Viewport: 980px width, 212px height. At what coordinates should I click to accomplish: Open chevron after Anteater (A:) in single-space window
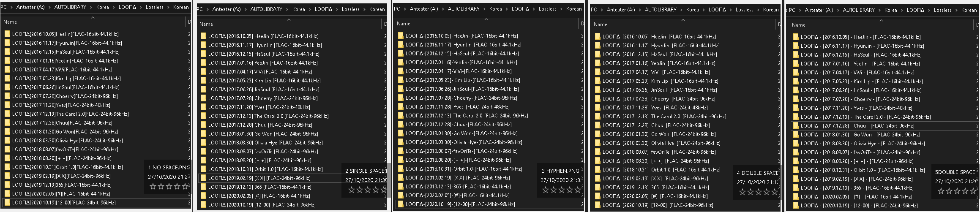point(246,9)
